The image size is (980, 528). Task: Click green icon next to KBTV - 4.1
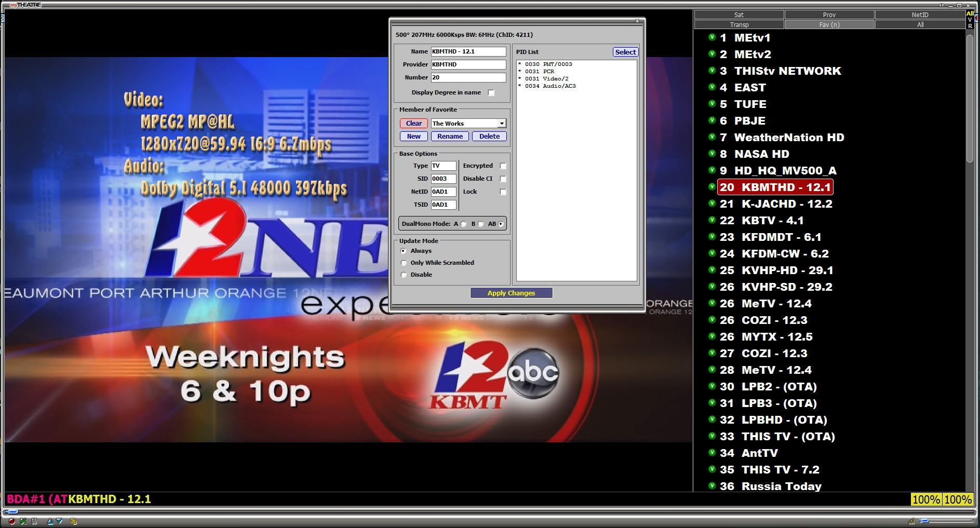click(x=713, y=220)
